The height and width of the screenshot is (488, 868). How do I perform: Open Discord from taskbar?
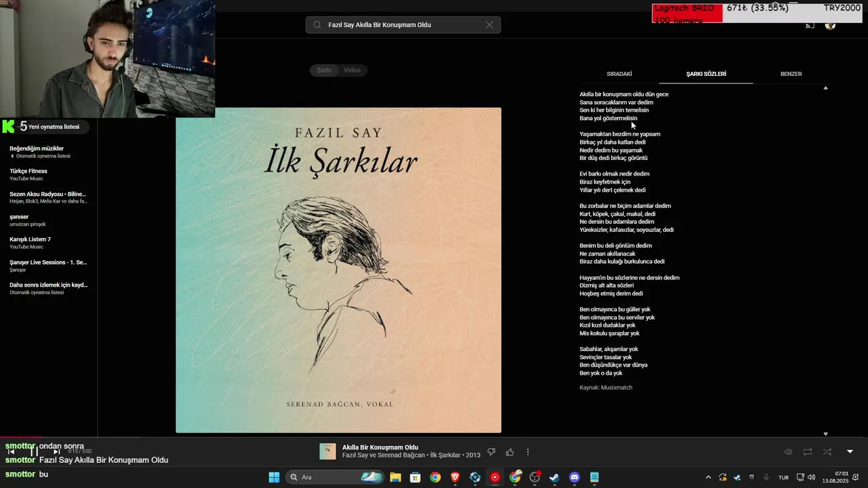pos(574,477)
